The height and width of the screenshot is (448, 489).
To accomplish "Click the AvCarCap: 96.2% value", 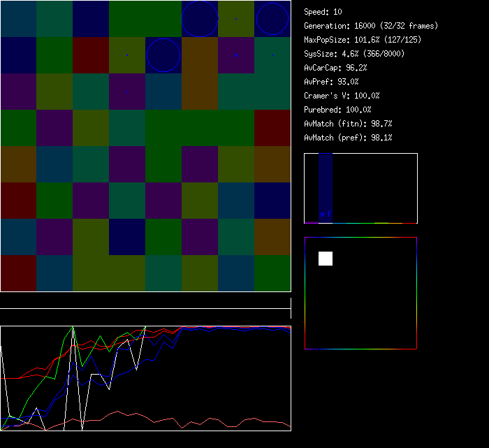I will [335, 68].
